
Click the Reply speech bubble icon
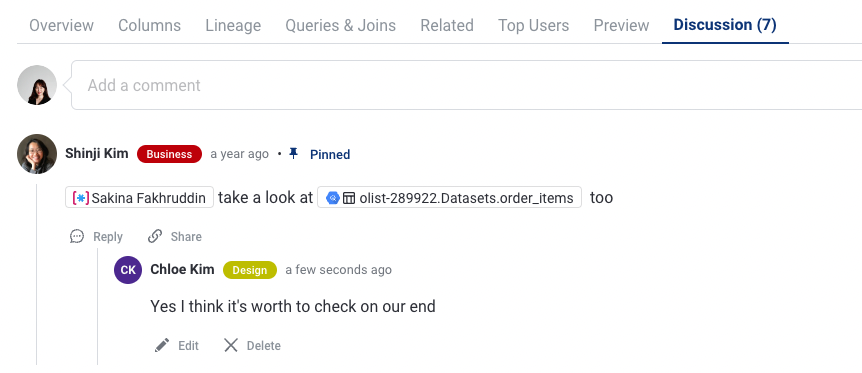pyautogui.click(x=77, y=237)
